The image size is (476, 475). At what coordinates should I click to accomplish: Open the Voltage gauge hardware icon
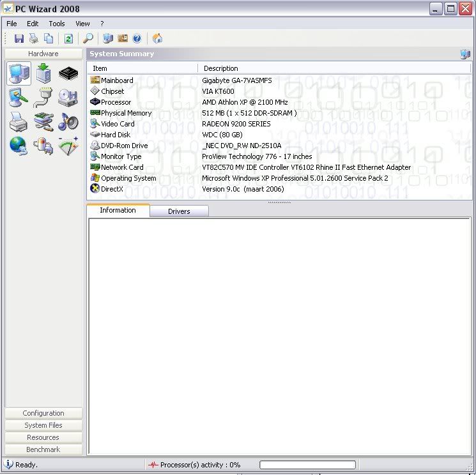(68, 146)
